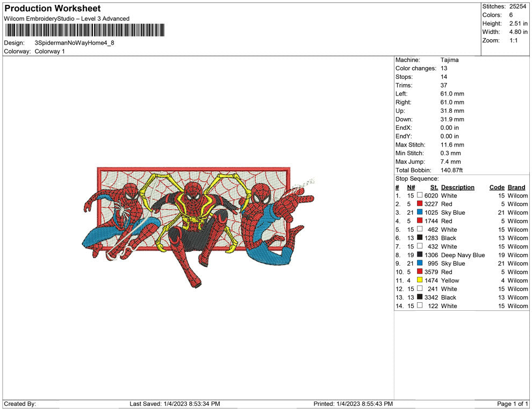The width and height of the screenshot is (532, 409).
Task: Click the Min Stitch value 0.3 mm
Action: [450, 153]
